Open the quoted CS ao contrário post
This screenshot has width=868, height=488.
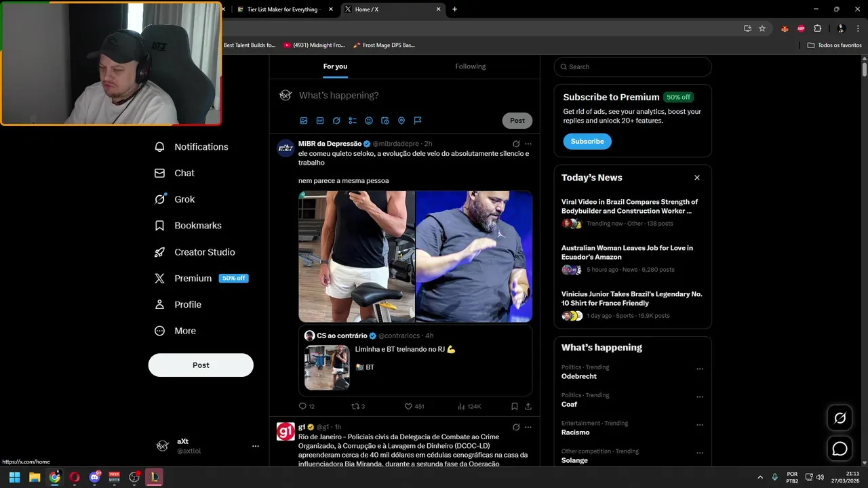click(415, 361)
